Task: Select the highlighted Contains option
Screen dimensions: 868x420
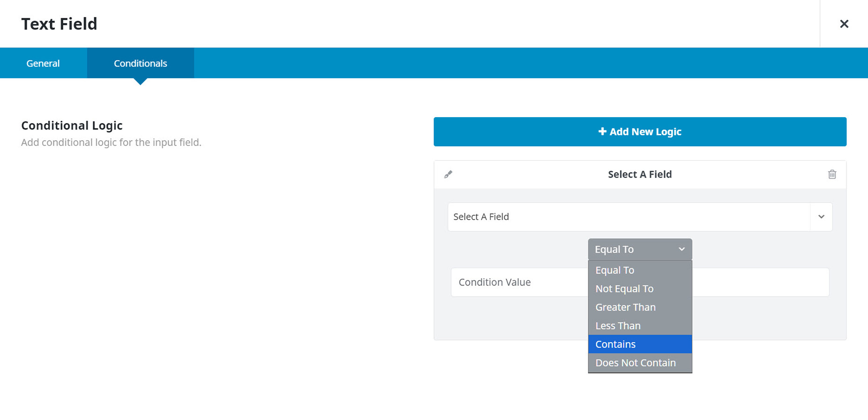Action: 615,345
